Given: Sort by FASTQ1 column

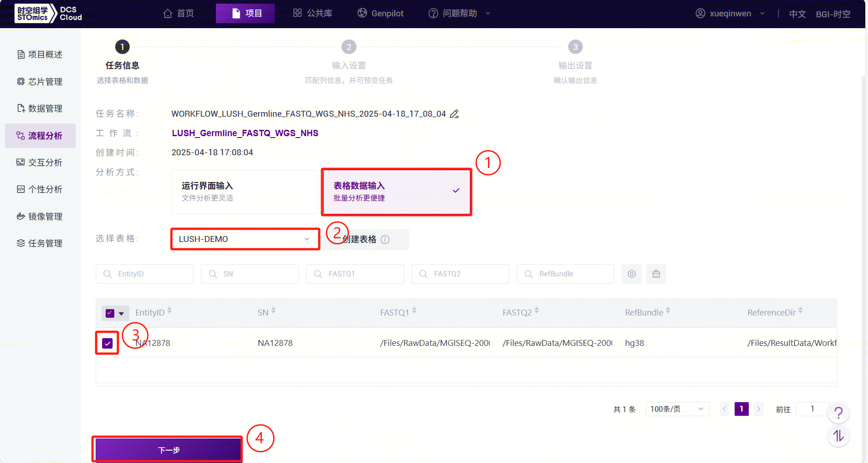Looking at the screenshot, I should [x=414, y=311].
